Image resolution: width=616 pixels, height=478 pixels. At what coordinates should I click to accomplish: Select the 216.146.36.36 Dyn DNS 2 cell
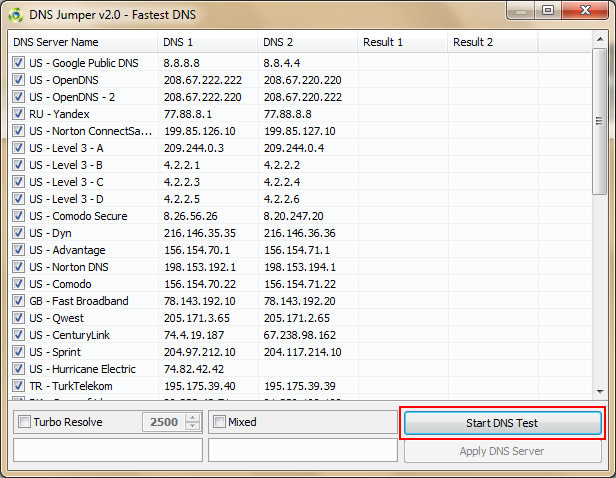click(x=300, y=233)
